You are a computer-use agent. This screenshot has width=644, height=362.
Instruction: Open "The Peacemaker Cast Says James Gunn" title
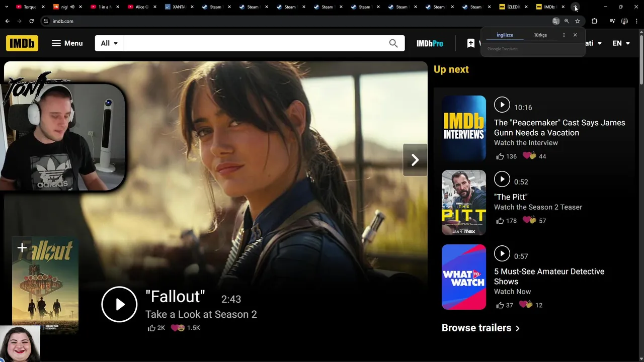point(559,128)
